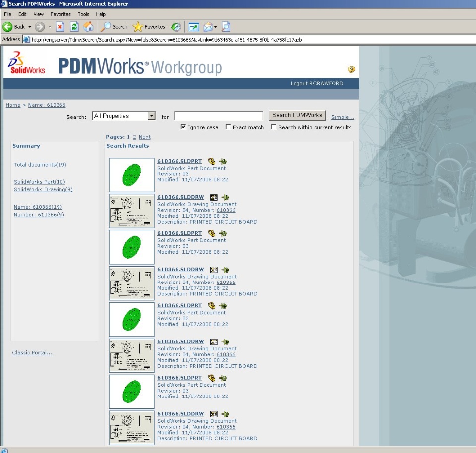Click the Mail envelope toolbar icon
The height and width of the screenshot is (453, 476).
(208, 27)
